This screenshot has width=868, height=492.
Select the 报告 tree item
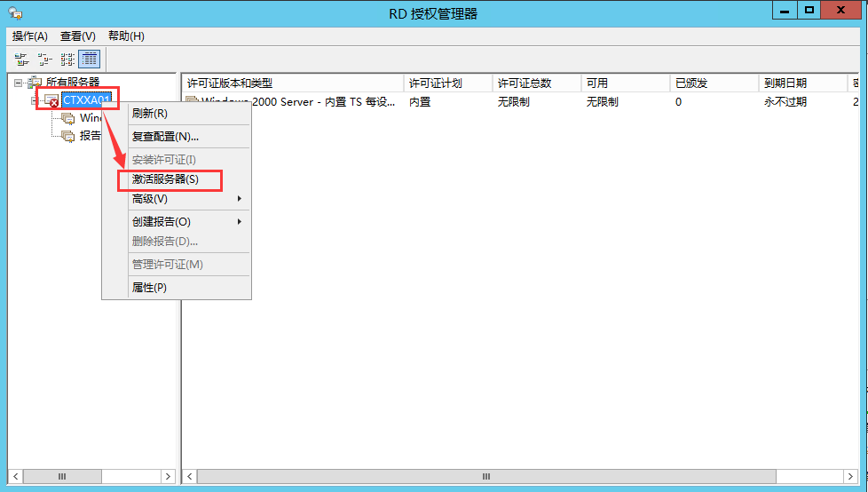(x=91, y=136)
